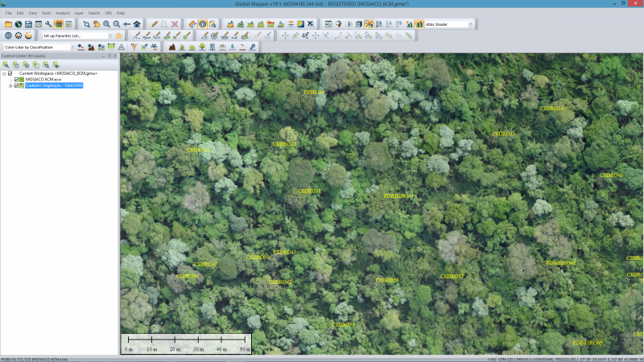Select the MOSAICO 6CM.ecw layer row

(x=43, y=80)
